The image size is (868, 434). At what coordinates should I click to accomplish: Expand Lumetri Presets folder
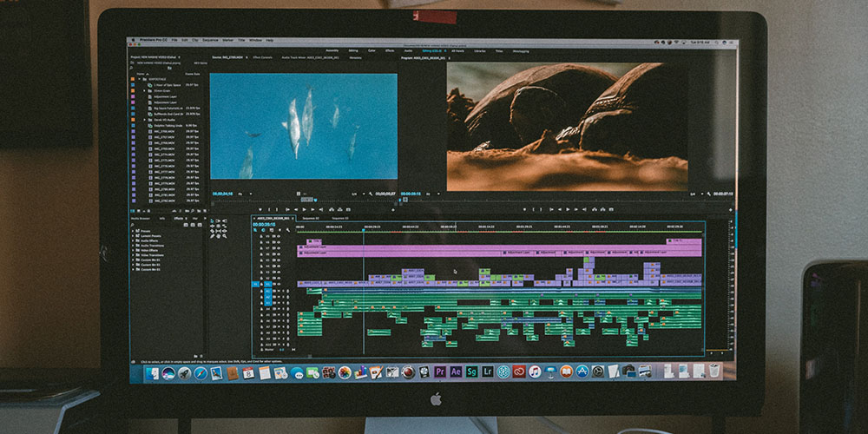(x=133, y=236)
